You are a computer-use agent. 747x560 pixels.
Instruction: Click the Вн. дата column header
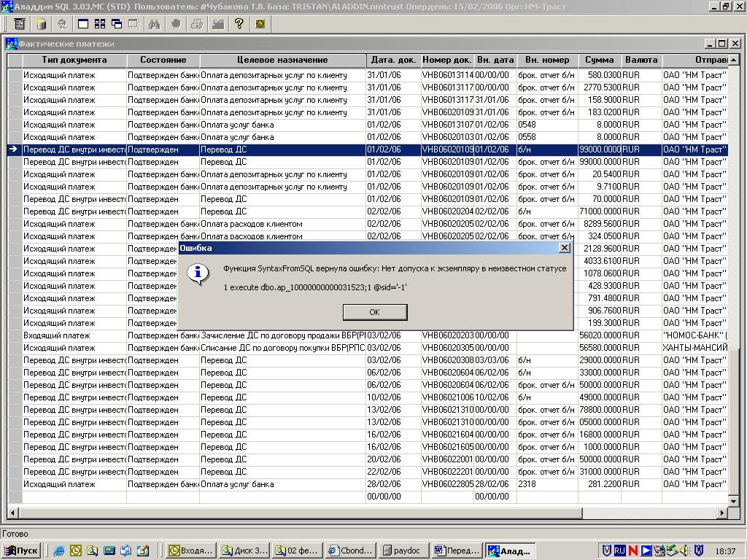pyautogui.click(x=495, y=61)
